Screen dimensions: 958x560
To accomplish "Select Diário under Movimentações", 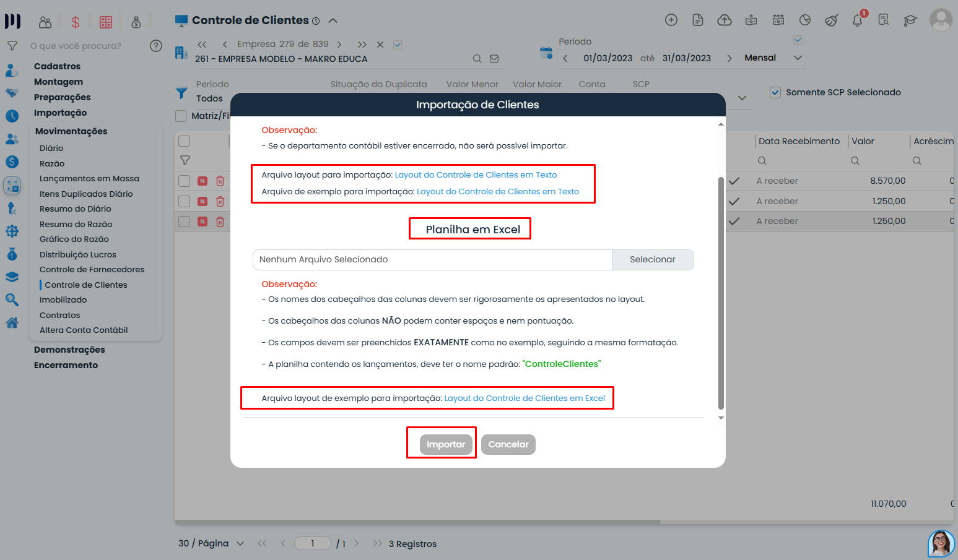I will [51, 148].
